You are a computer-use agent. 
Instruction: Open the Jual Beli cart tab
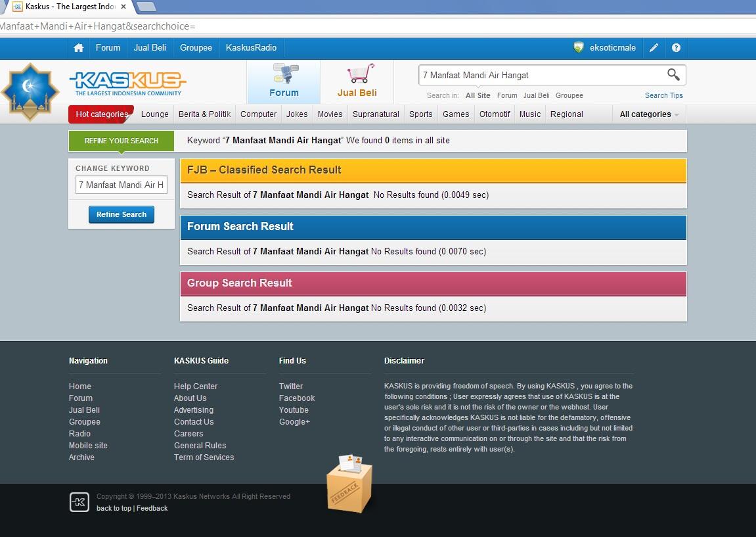click(357, 81)
